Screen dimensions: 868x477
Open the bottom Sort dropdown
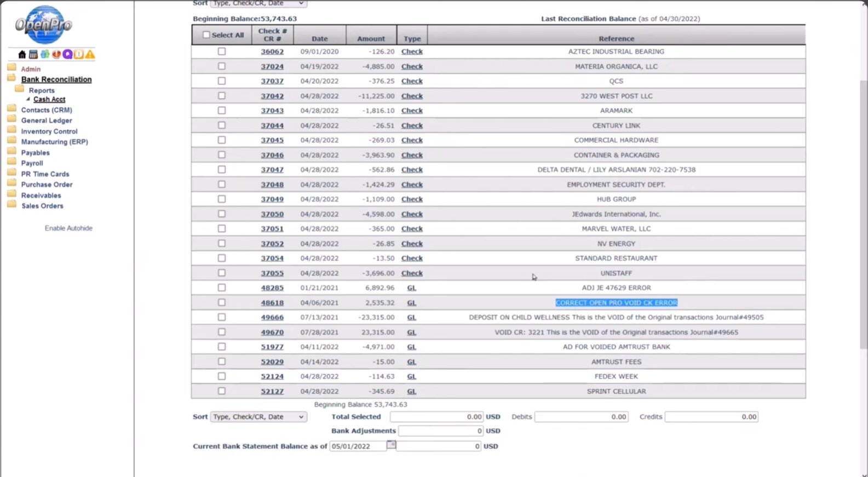258,417
